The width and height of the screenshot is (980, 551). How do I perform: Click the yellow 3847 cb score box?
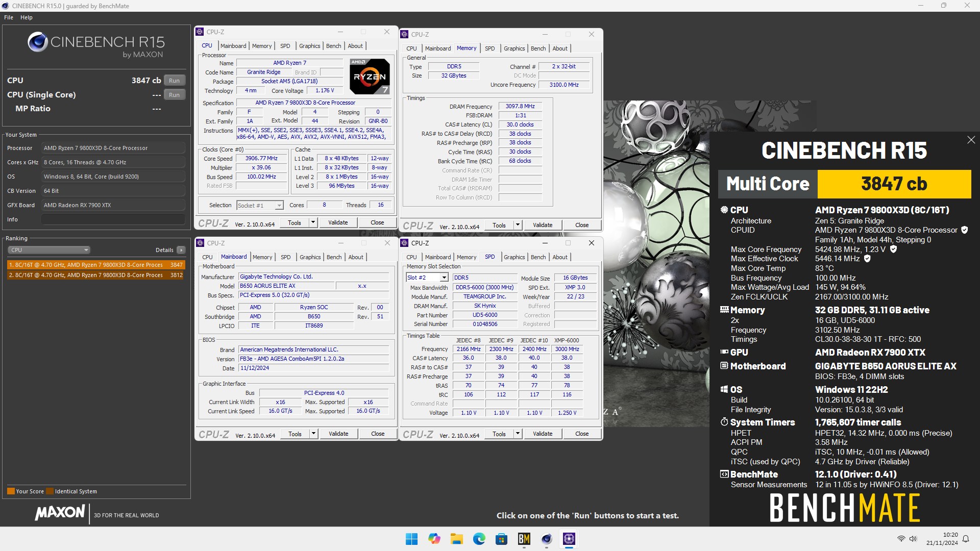click(x=894, y=184)
